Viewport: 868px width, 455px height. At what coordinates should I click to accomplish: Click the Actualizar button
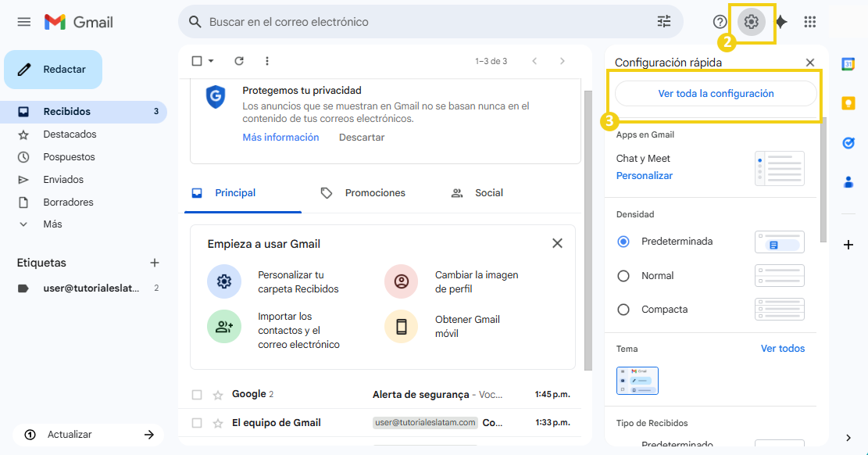tap(88, 435)
